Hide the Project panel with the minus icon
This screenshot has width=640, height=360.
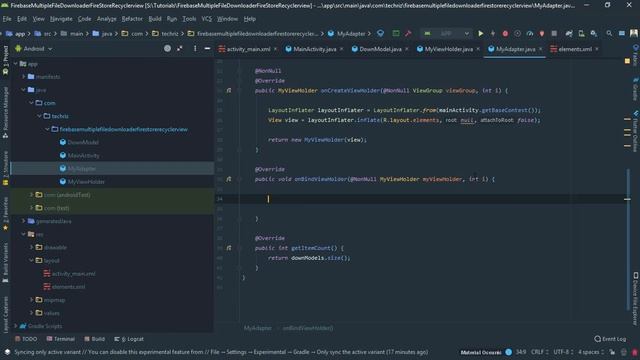(207, 48)
